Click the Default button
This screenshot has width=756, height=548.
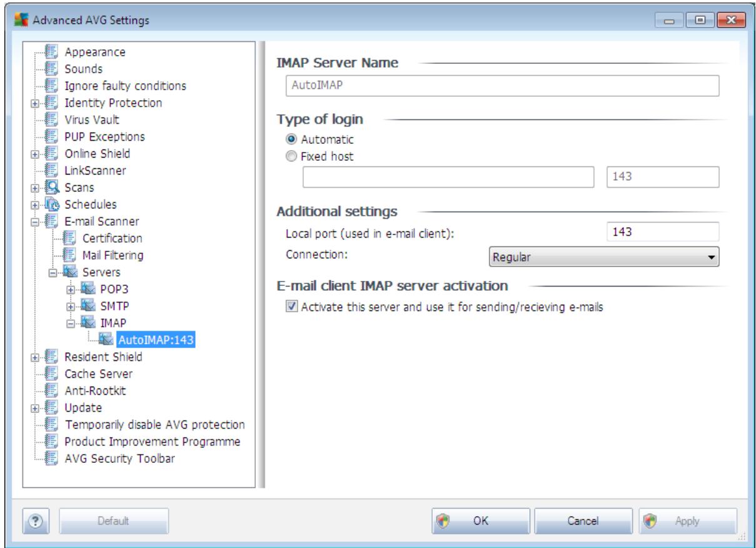(113, 520)
